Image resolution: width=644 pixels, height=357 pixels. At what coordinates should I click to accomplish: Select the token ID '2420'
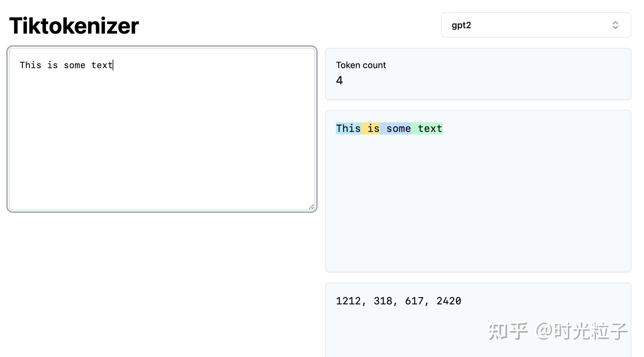(449, 301)
